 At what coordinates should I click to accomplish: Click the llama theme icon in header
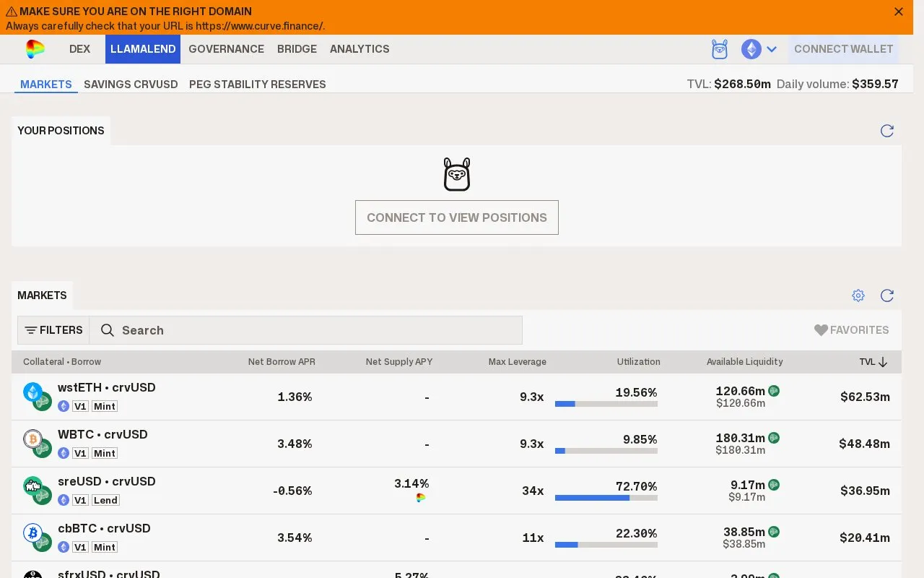(x=719, y=49)
